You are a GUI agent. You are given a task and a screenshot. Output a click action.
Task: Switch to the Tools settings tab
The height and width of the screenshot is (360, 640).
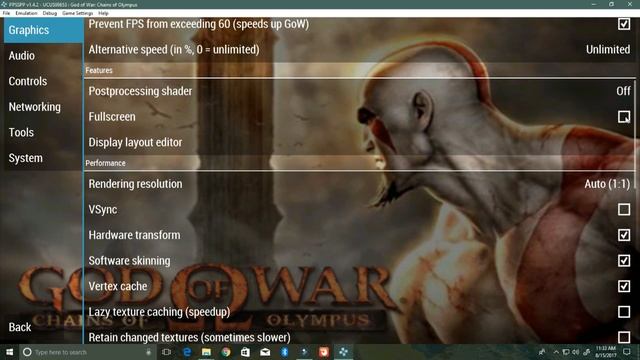pos(43,133)
